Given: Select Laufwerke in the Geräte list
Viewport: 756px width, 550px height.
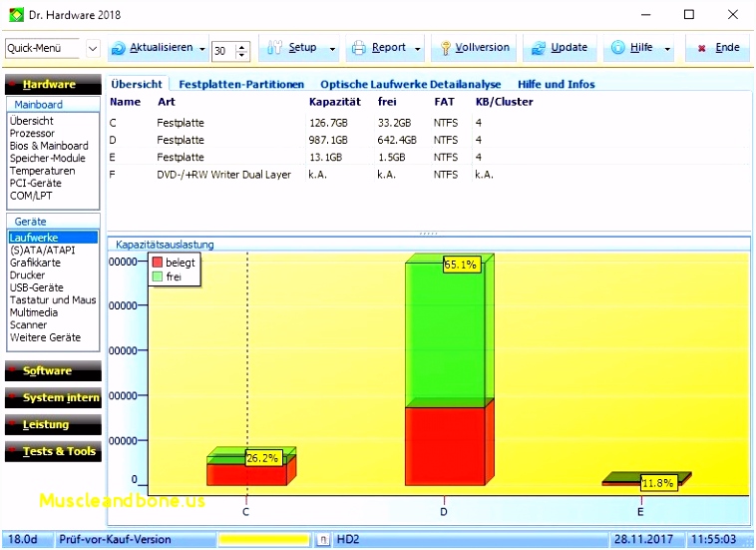Looking at the screenshot, I should (x=53, y=238).
